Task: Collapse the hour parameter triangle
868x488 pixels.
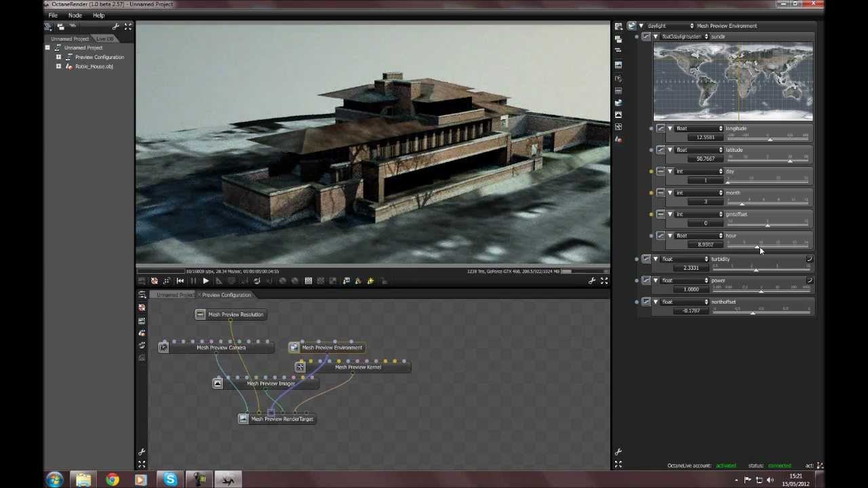Action: [670, 236]
